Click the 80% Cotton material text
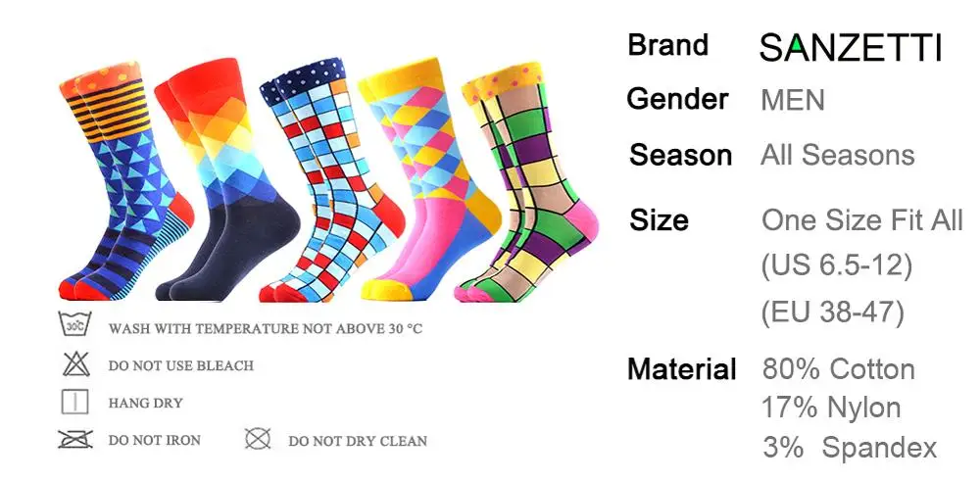The width and height of the screenshot is (980, 481). coord(838,369)
